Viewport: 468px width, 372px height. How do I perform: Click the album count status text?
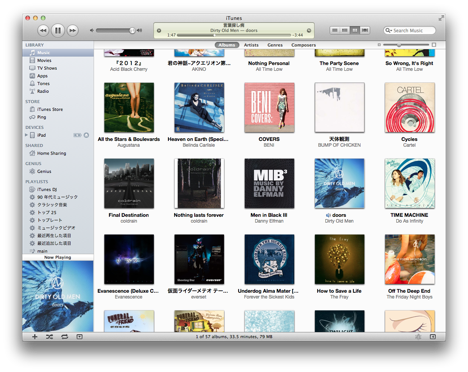click(x=234, y=337)
